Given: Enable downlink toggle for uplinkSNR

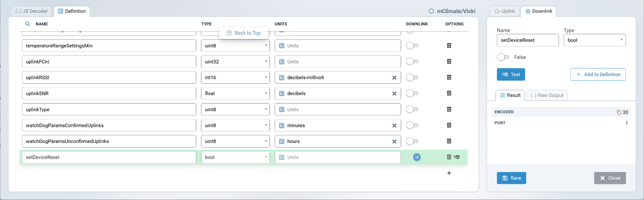Looking at the screenshot, I should [412, 93].
